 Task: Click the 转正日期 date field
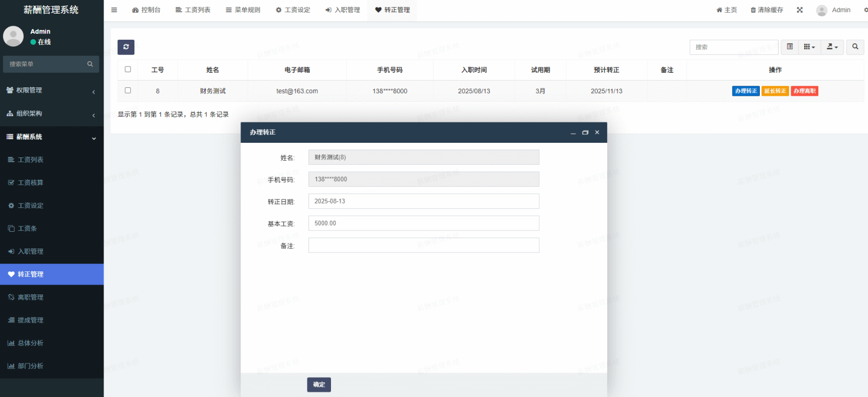424,201
